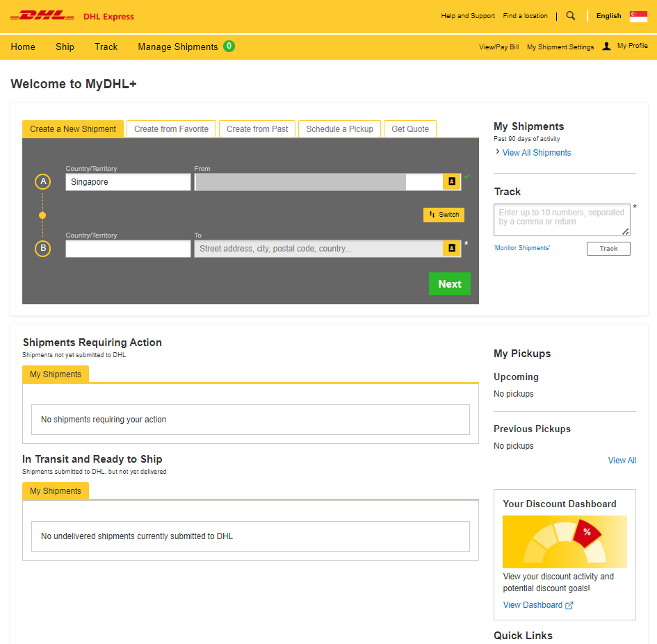Open the search magnifier icon
The image size is (657, 644).
pyautogui.click(x=570, y=16)
